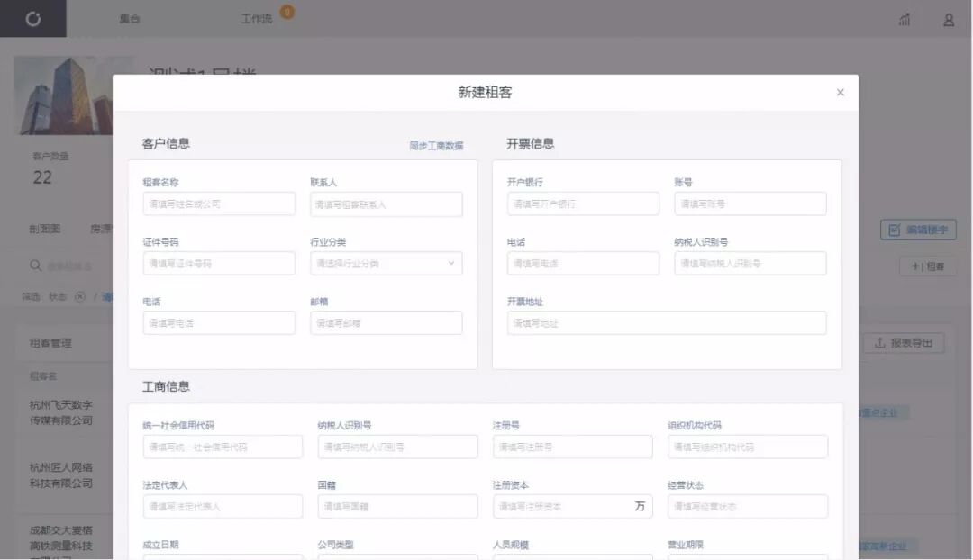Click the 客户数量 value 22
Image resolution: width=973 pixels, height=560 pixels.
click(x=42, y=178)
